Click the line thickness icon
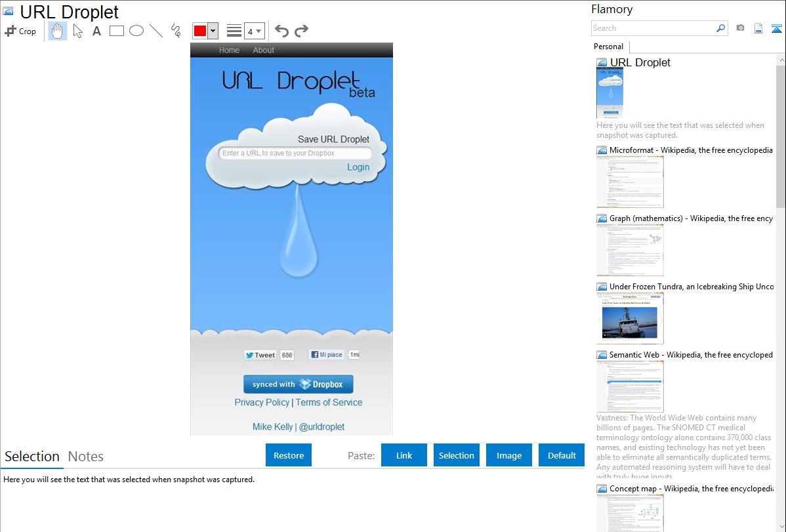Screen dimensions: 786x532 point(234,31)
